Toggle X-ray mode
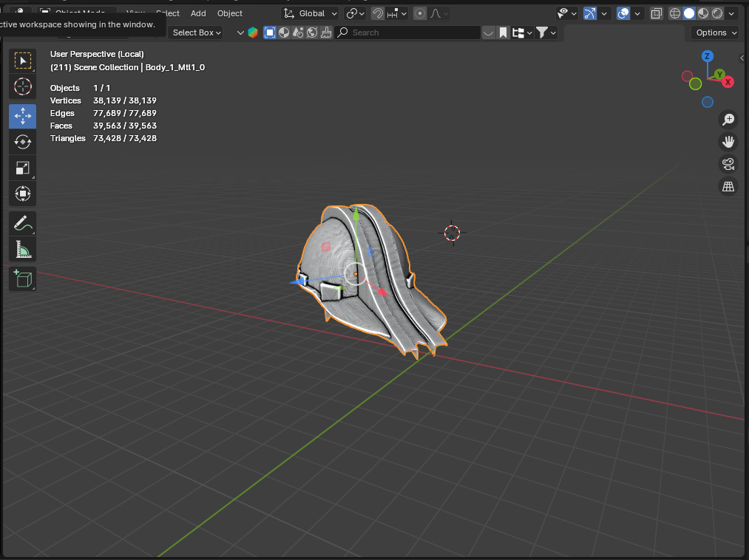The height and width of the screenshot is (560, 749). point(657,13)
